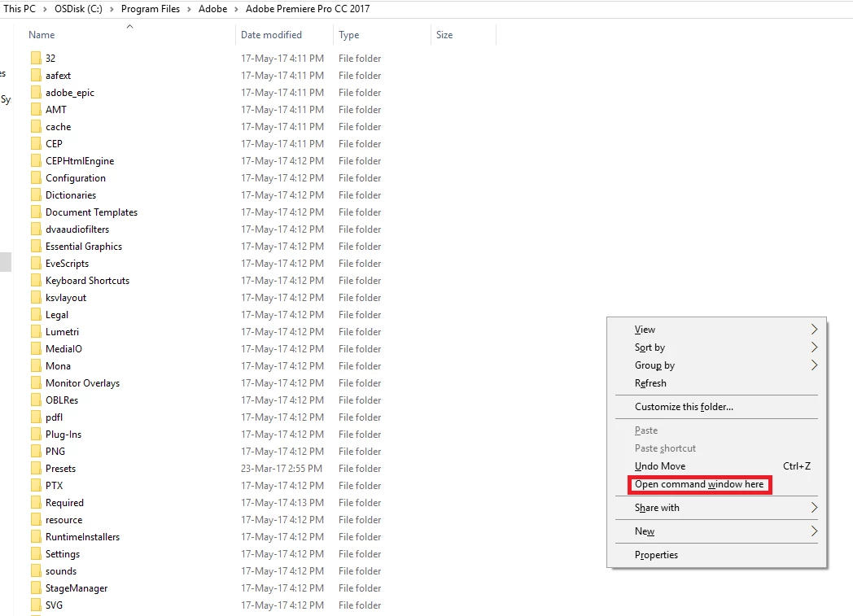Click the Dictionaries folder icon
Viewport: 853px width, 616px height.
36,194
